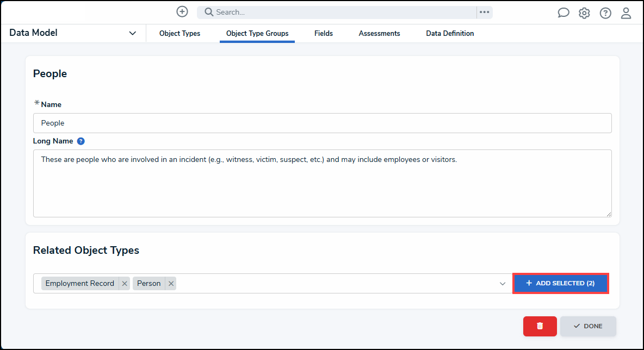The width and height of the screenshot is (644, 350).
Task: Open the advanced search ellipsis menu
Action: tap(484, 12)
